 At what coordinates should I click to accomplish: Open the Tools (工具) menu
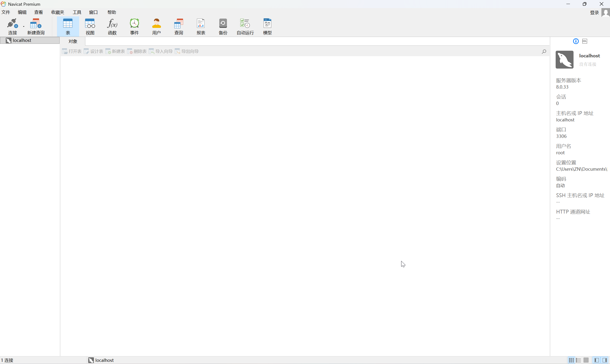click(77, 12)
